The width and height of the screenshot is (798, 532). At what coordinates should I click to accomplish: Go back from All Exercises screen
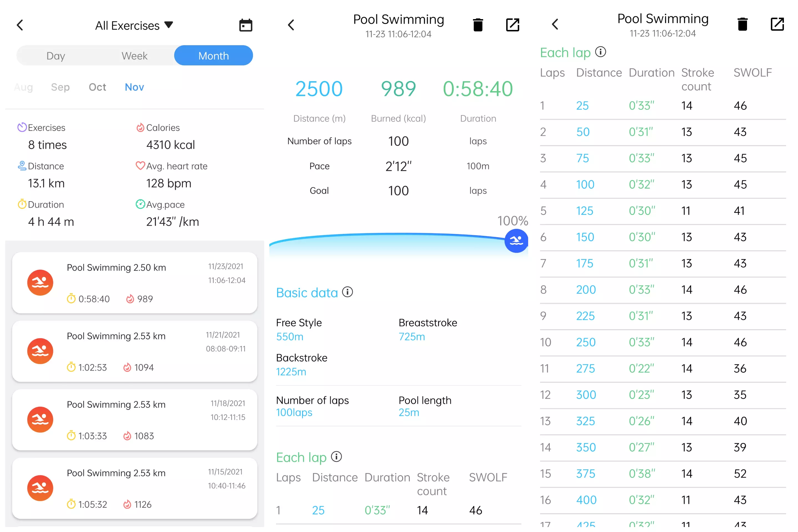[20, 25]
